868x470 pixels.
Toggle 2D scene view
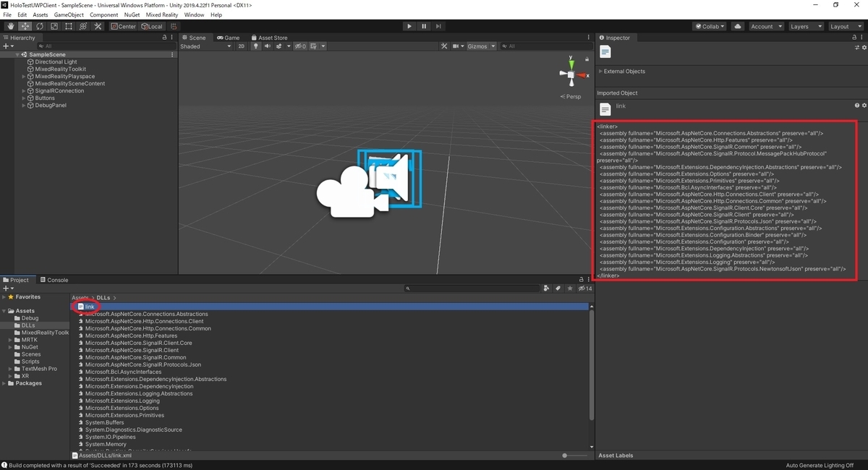tap(242, 46)
